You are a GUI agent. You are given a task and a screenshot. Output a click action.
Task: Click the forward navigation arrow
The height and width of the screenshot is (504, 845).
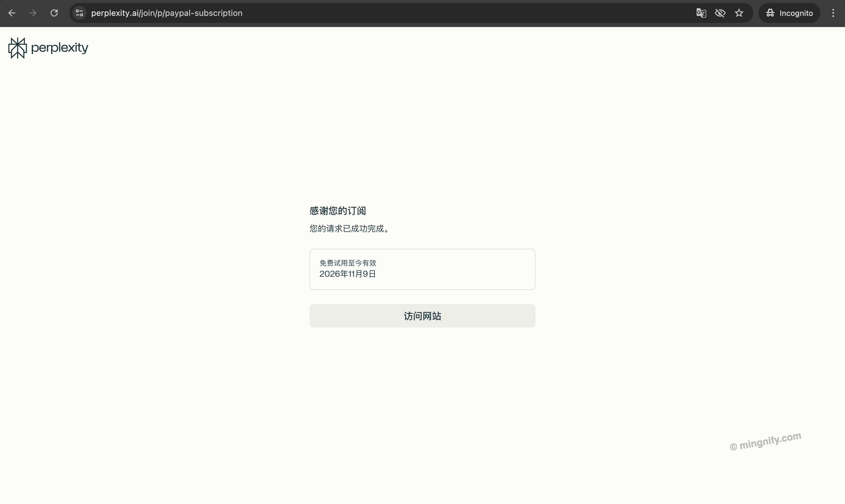tap(32, 13)
